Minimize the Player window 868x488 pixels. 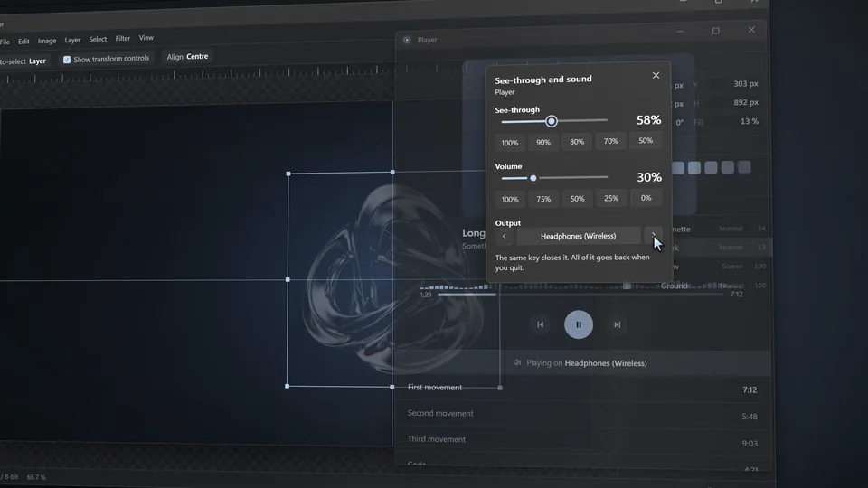tap(680, 32)
